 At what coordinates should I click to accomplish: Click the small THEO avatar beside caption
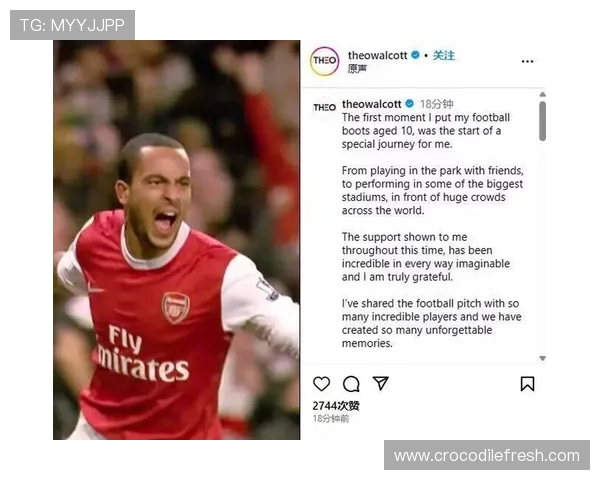(324, 107)
